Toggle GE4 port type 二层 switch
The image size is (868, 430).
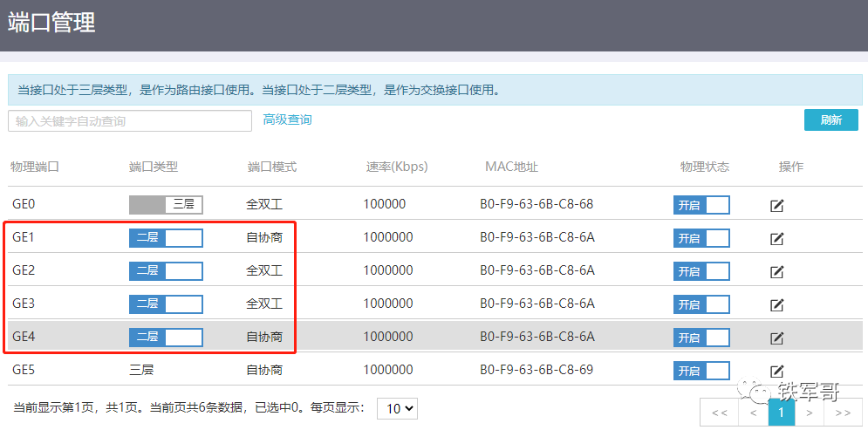pyautogui.click(x=166, y=338)
